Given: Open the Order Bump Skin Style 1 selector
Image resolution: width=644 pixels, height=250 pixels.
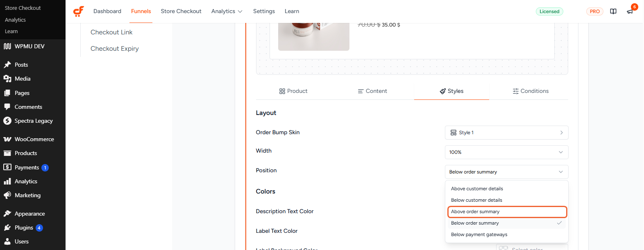Looking at the screenshot, I should coord(506,133).
